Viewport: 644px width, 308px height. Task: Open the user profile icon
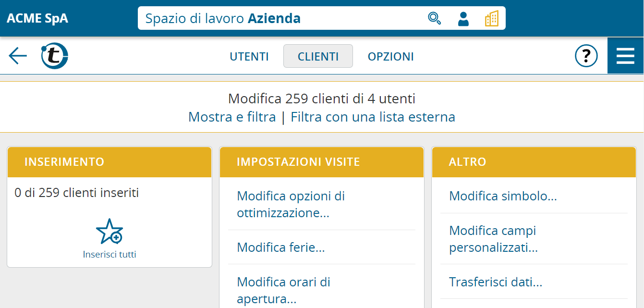[x=463, y=18]
